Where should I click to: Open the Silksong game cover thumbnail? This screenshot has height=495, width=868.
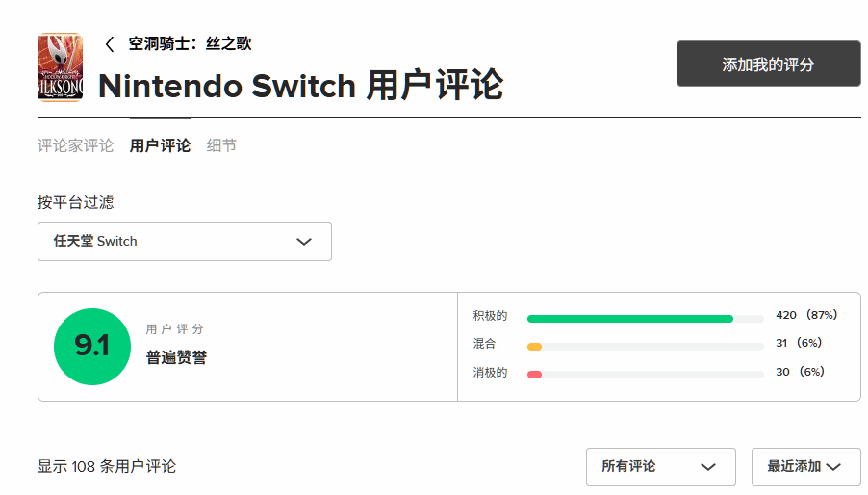tap(60, 66)
